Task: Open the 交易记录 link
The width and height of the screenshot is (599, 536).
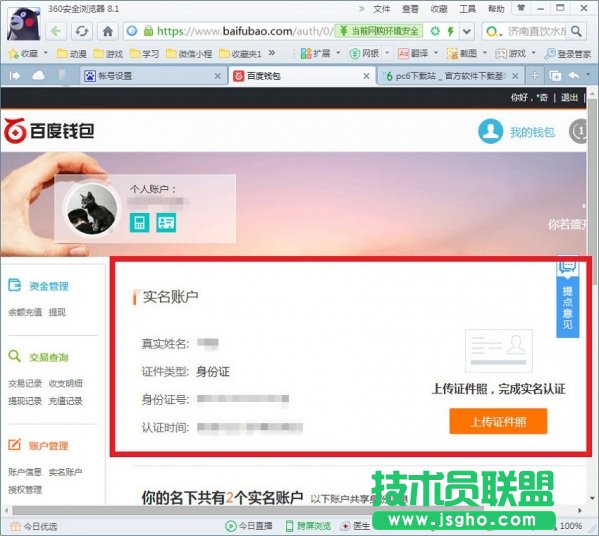Action: [x=25, y=383]
